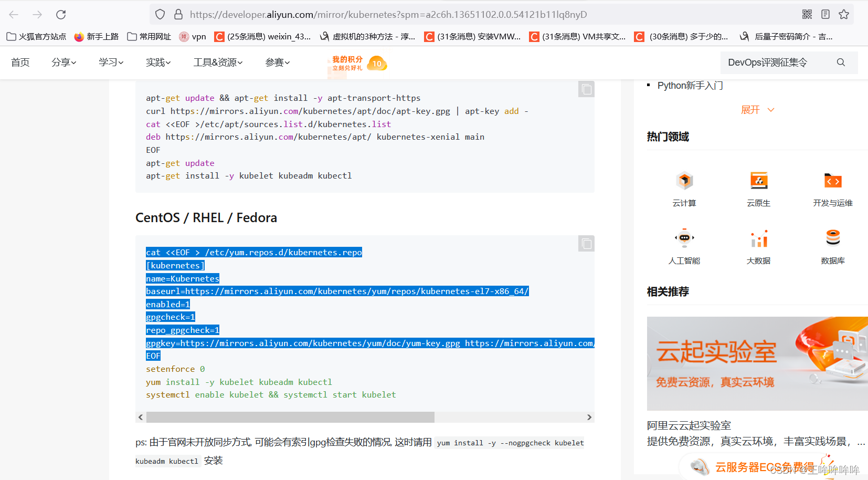This screenshot has width=868, height=480.
Task: Expand the 实践 menu
Action: 158,62
